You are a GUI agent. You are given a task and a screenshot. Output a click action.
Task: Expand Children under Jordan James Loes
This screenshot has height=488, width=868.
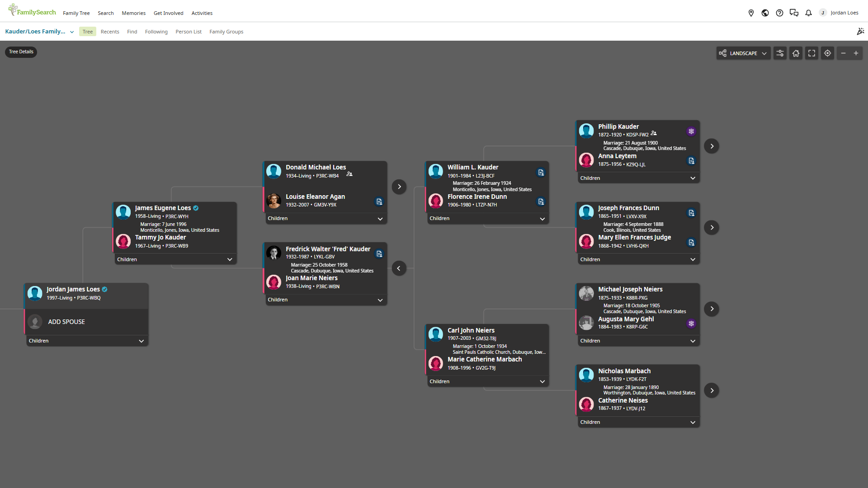coord(86,341)
